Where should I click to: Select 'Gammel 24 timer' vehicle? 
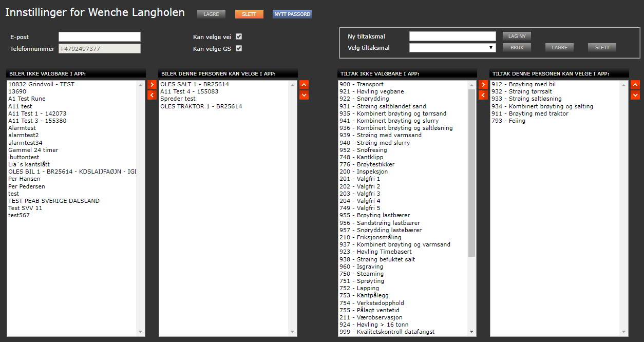pos(72,150)
